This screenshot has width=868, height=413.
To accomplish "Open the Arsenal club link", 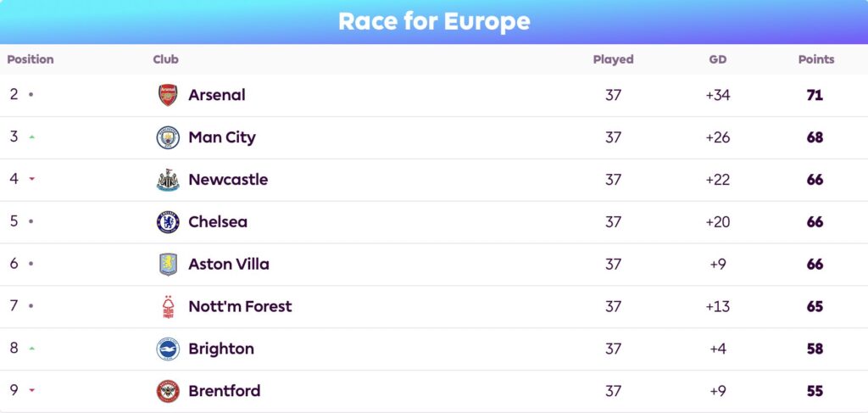I will (217, 95).
